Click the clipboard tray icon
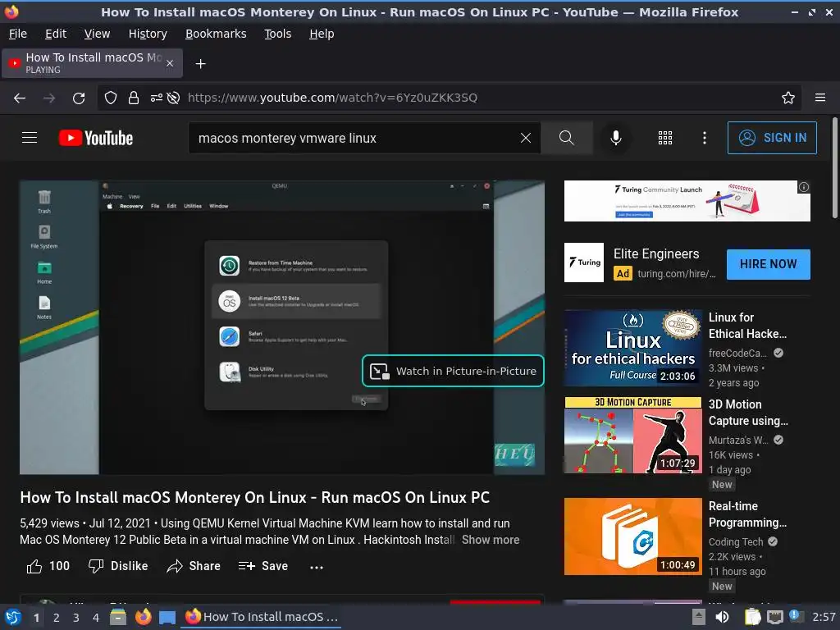The width and height of the screenshot is (840, 630). pyautogui.click(x=752, y=617)
